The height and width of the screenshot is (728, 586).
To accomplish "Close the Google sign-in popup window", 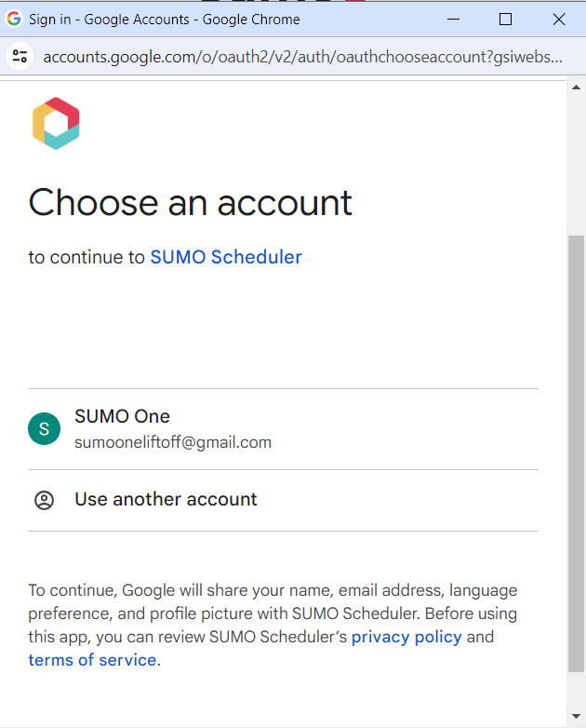I will pos(559,19).
